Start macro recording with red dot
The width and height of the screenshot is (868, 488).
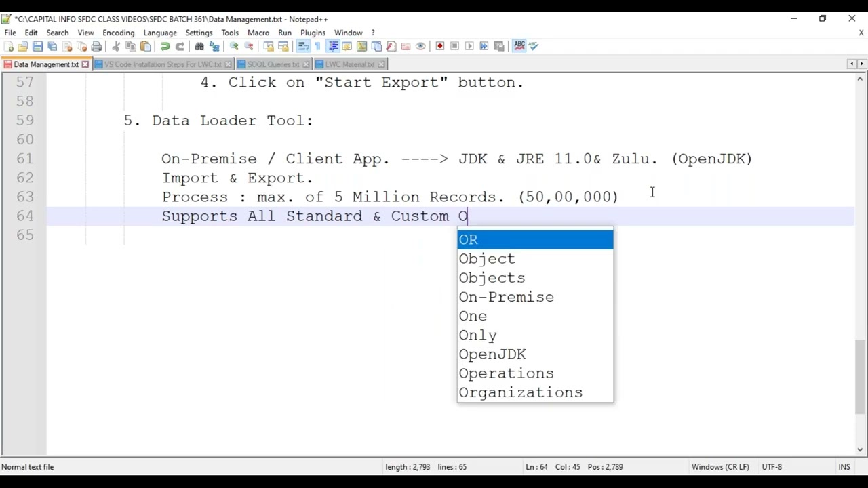440,46
